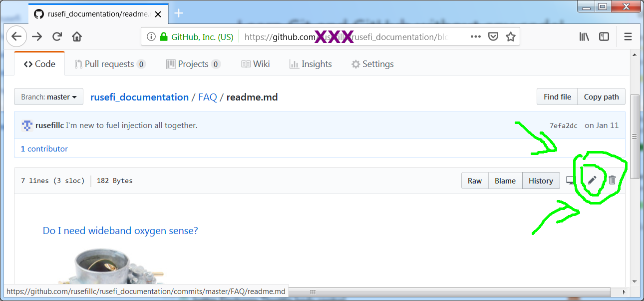
Task: Go to the browser home page
Action: click(x=77, y=36)
